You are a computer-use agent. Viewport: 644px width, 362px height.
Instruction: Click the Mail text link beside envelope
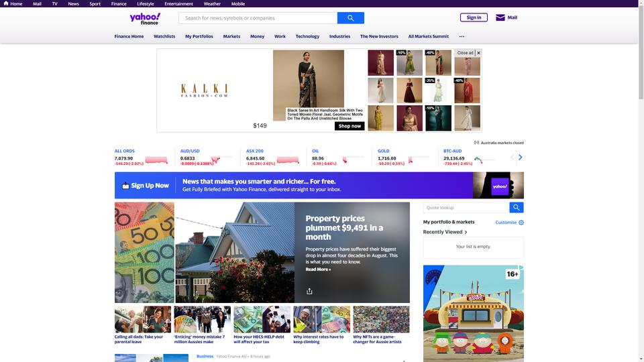pos(512,17)
